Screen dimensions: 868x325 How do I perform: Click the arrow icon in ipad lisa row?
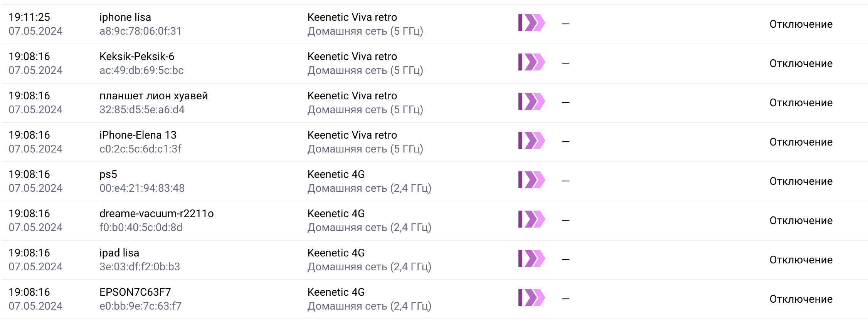pyautogui.click(x=532, y=259)
